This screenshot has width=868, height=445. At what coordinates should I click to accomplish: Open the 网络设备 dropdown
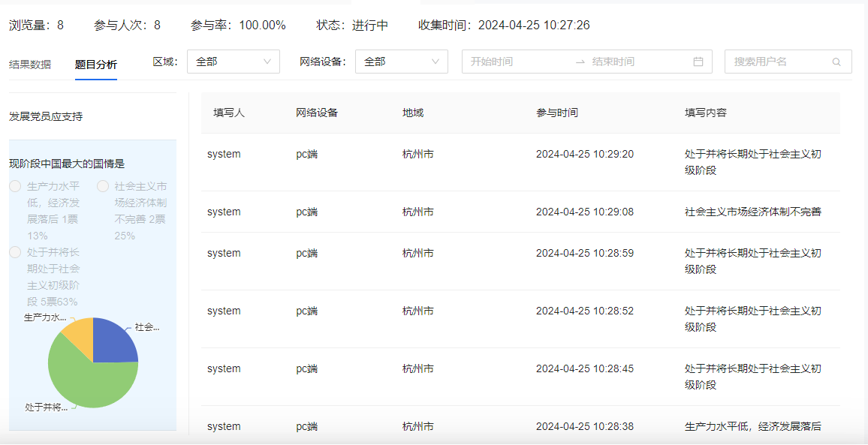[401, 62]
